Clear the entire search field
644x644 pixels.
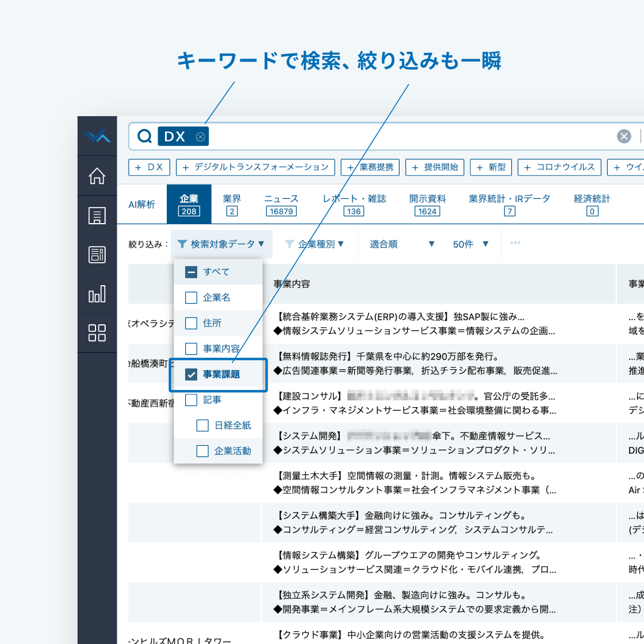coord(624,136)
